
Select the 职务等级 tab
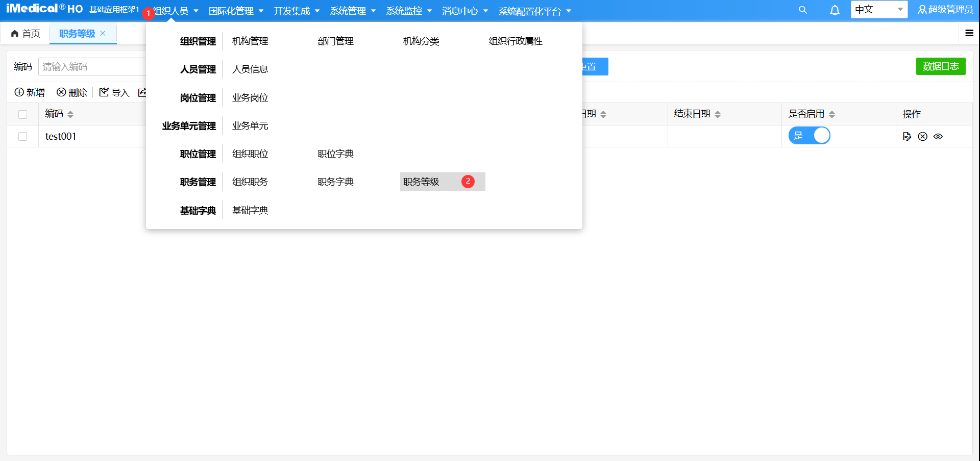[77, 33]
